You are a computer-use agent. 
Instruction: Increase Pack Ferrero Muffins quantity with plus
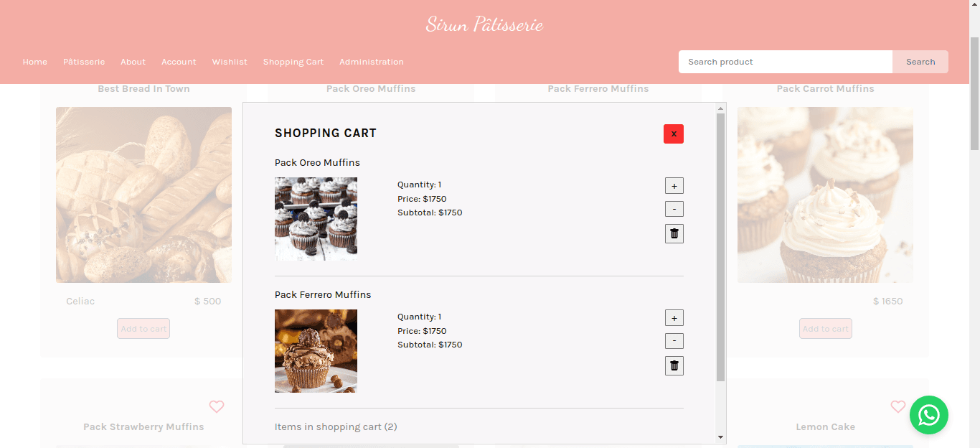pyautogui.click(x=674, y=318)
